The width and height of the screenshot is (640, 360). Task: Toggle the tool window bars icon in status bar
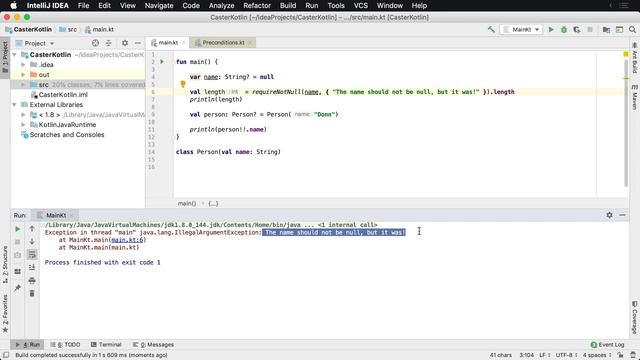click(6, 355)
